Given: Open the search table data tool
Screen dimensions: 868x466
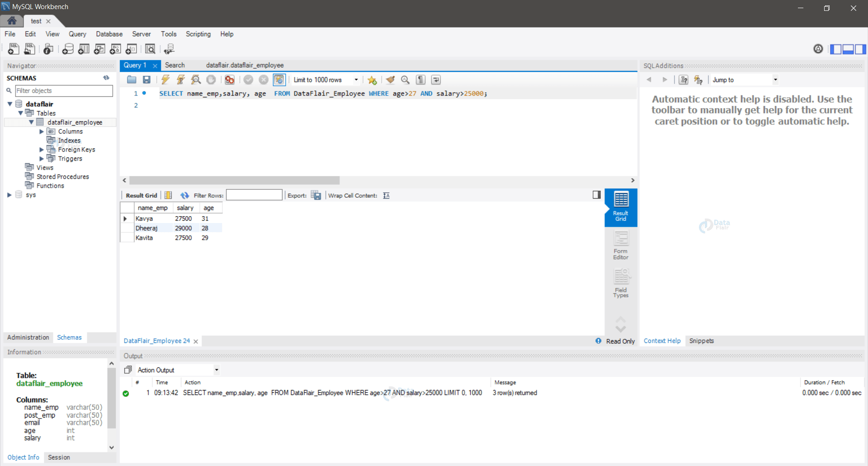Looking at the screenshot, I should [x=150, y=49].
